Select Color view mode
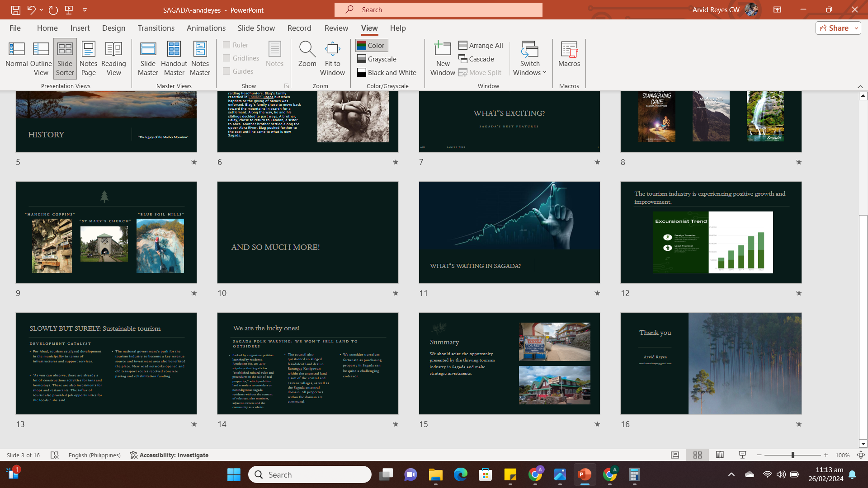868x488 pixels. (x=372, y=45)
